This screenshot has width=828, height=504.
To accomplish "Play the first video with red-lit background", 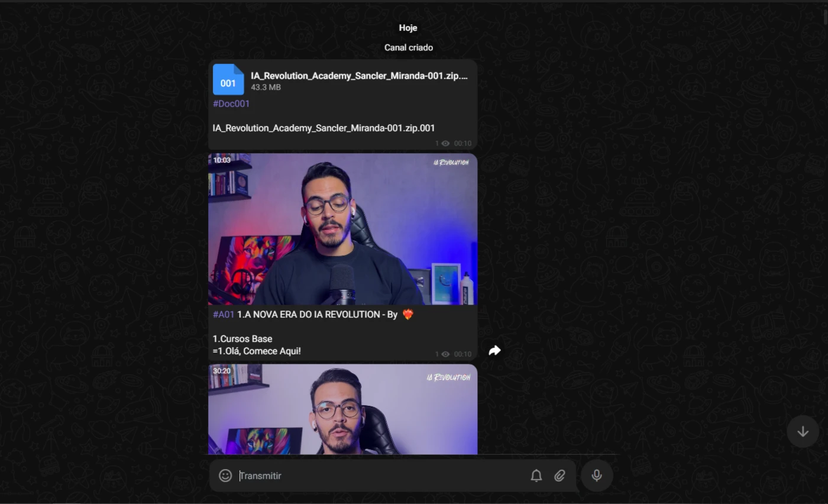I will (x=342, y=229).
